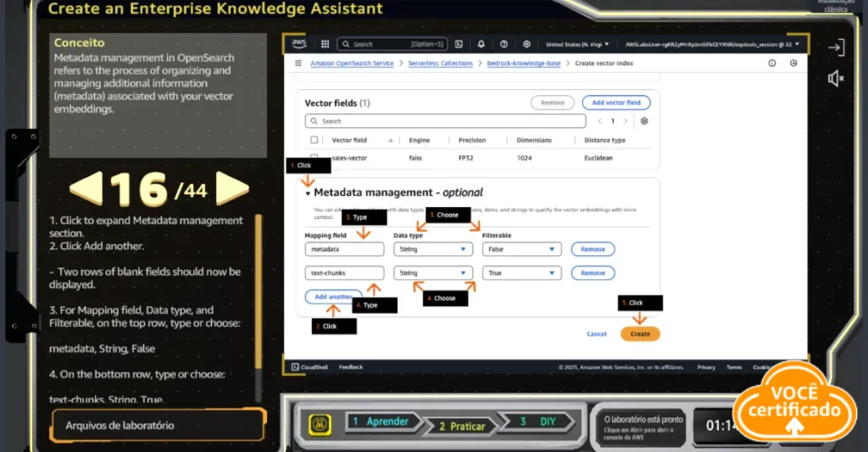
Task: Open the console settings gear
Action: (x=526, y=44)
